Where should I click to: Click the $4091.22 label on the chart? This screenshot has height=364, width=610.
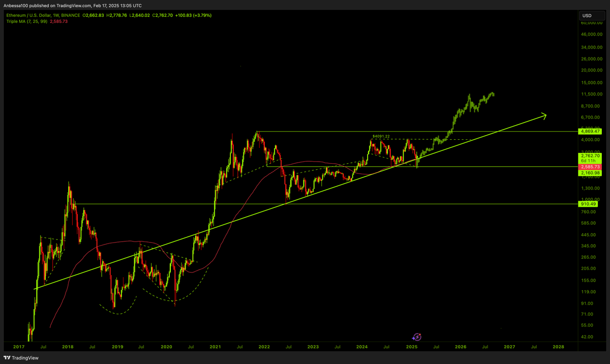coord(381,136)
